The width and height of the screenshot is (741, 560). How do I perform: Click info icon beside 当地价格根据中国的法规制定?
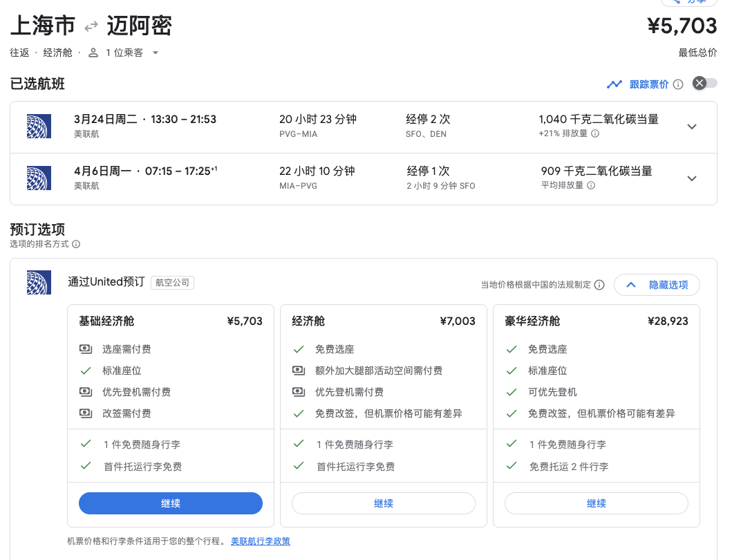(x=599, y=285)
